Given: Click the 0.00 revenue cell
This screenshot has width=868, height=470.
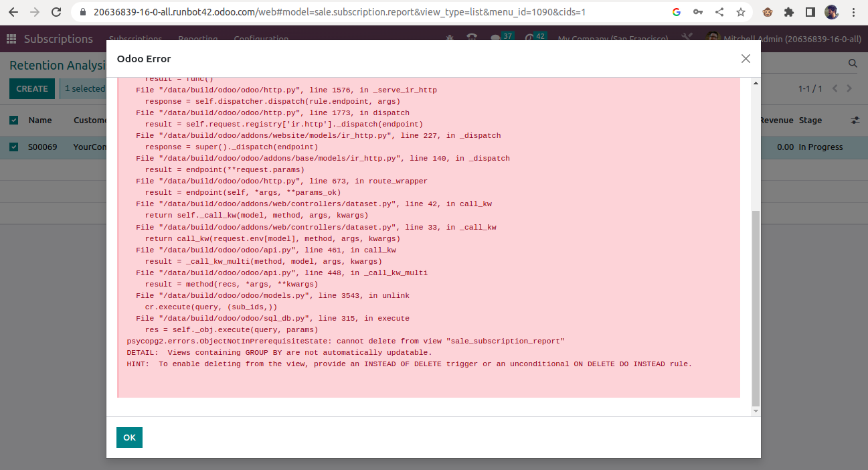Looking at the screenshot, I should (785, 147).
